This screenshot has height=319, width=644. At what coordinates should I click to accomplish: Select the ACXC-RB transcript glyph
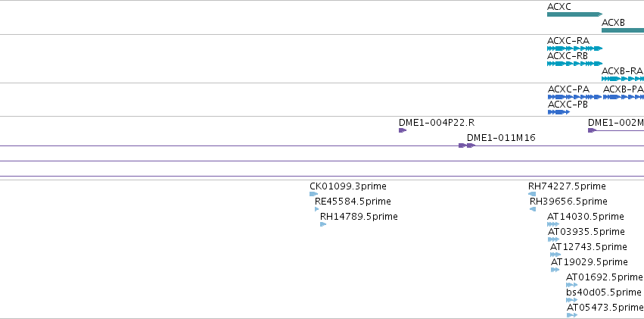(x=574, y=64)
